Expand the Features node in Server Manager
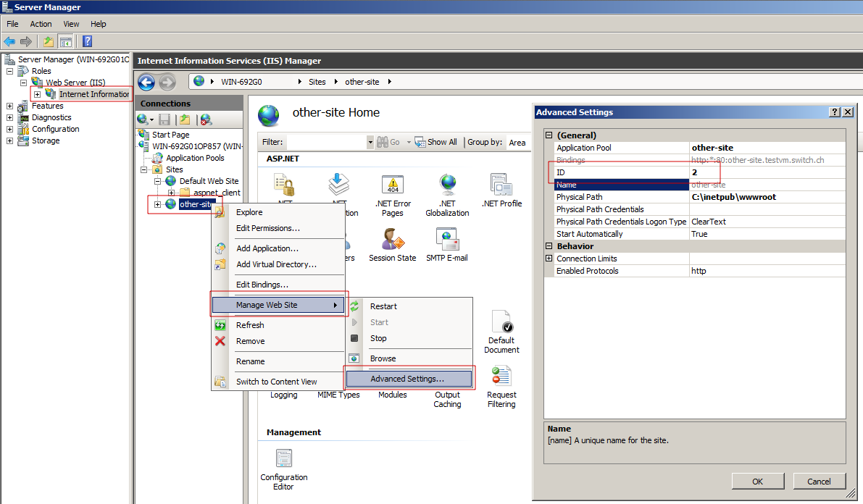 (10, 106)
